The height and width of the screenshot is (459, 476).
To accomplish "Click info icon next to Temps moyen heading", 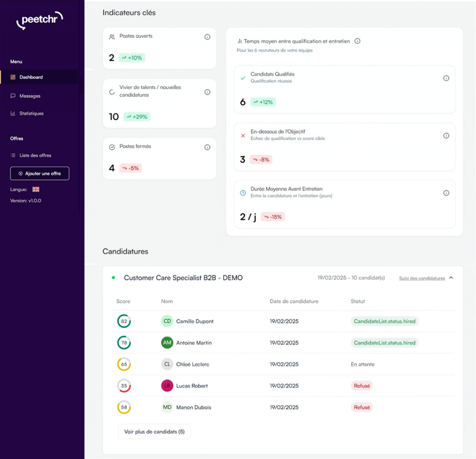I will tap(357, 41).
